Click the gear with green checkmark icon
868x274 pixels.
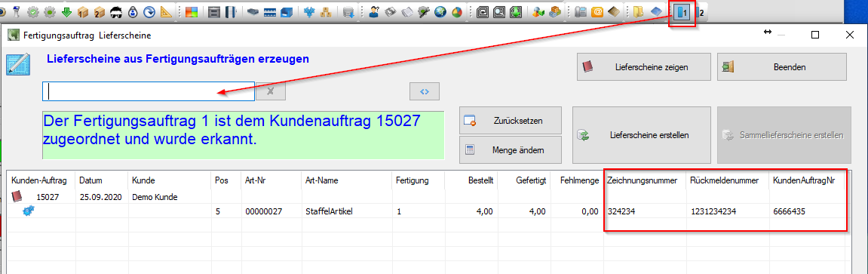pyautogui.click(x=34, y=11)
